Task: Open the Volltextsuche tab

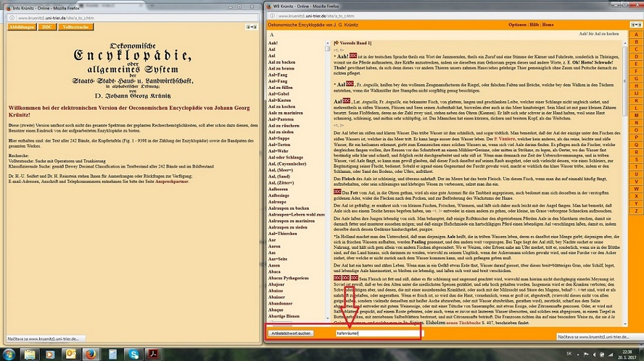Action: tap(76, 27)
